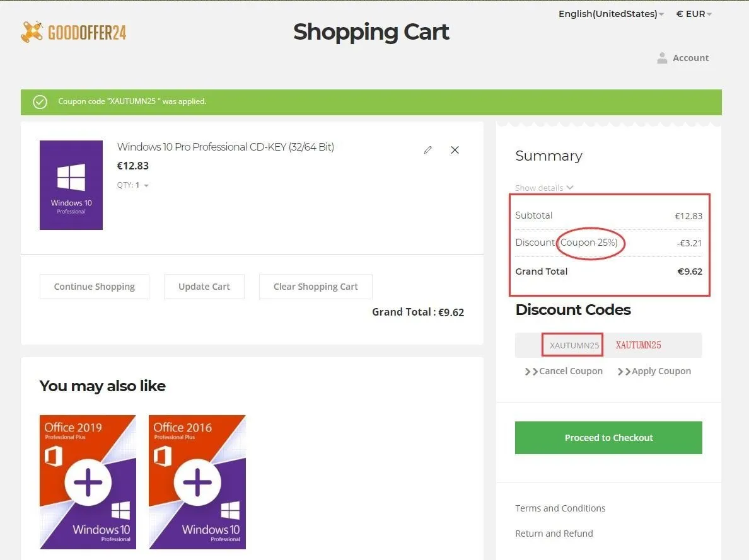Screen dimensions: 749x560
Task: Remove Windows 10 Pro item with X icon
Action: (x=455, y=150)
